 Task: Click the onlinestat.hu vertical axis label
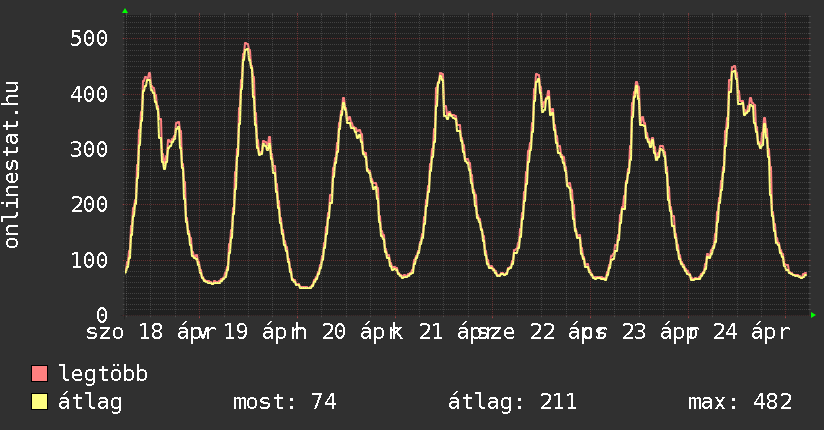point(13,165)
